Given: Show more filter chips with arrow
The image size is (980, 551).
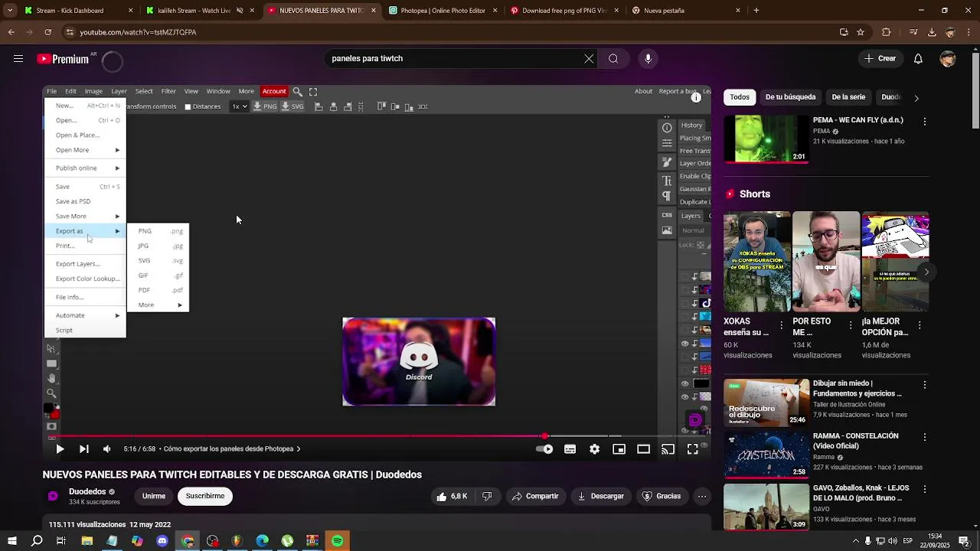Looking at the screenshot, I should click(916, 98).
